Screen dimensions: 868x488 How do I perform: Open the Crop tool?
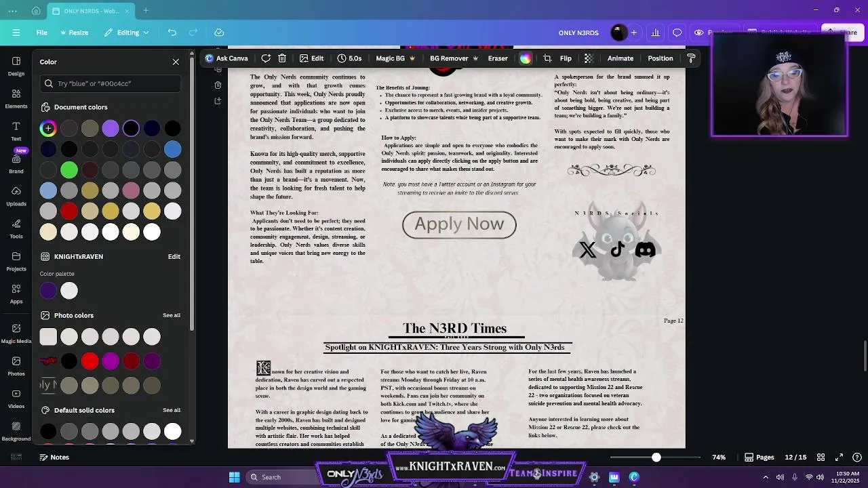[547, 58]
